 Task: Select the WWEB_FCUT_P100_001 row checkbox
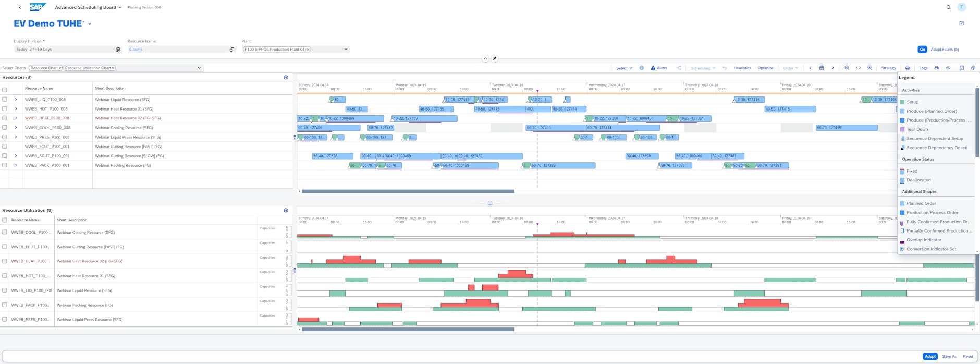(x=5, y=147)
